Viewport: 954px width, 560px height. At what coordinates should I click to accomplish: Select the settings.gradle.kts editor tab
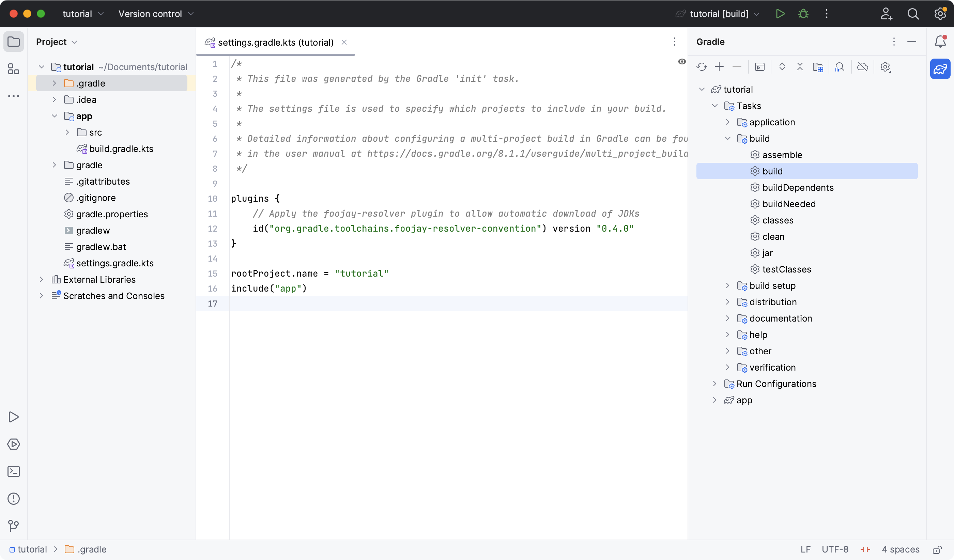(x=275, y=42)
